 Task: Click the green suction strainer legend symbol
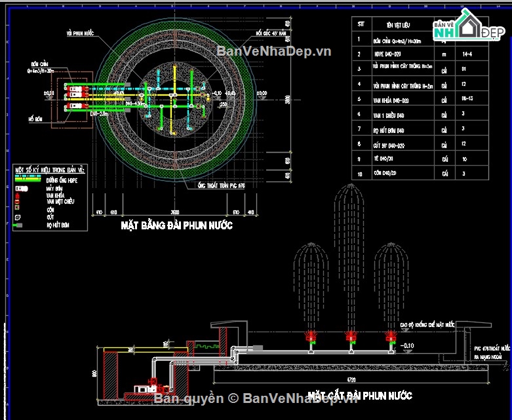pos(18,225)
